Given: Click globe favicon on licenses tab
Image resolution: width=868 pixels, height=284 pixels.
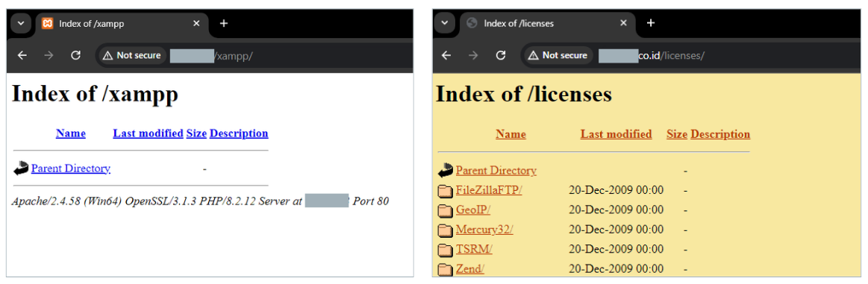Looking at the screenshot, I should 472,23.
